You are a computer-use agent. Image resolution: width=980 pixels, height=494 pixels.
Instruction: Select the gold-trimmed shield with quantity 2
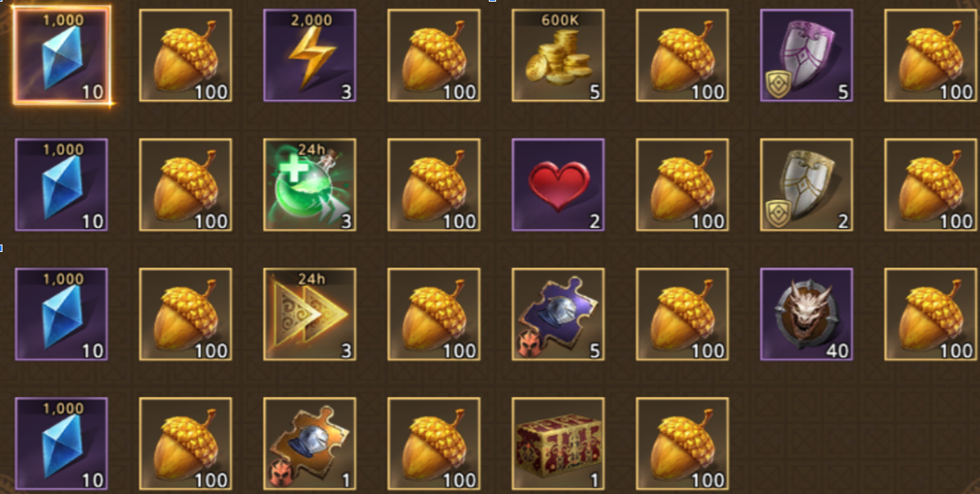[806, 185]
